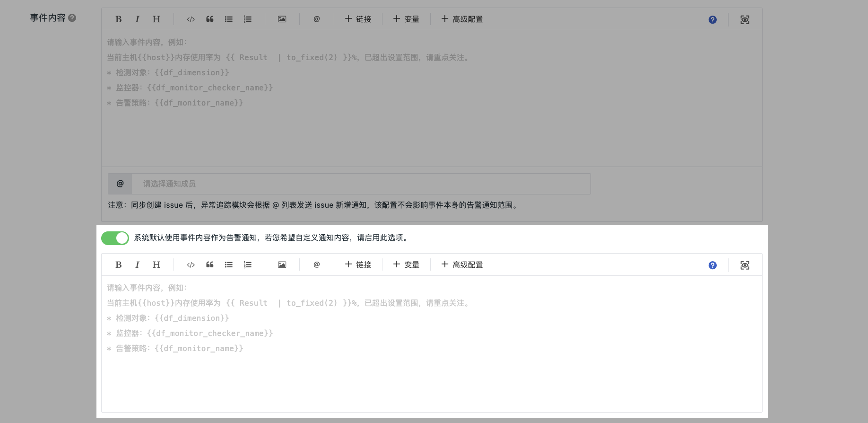Open help in custom notification editor
Viewport: 868px width, 423px height.
point(712,265)
